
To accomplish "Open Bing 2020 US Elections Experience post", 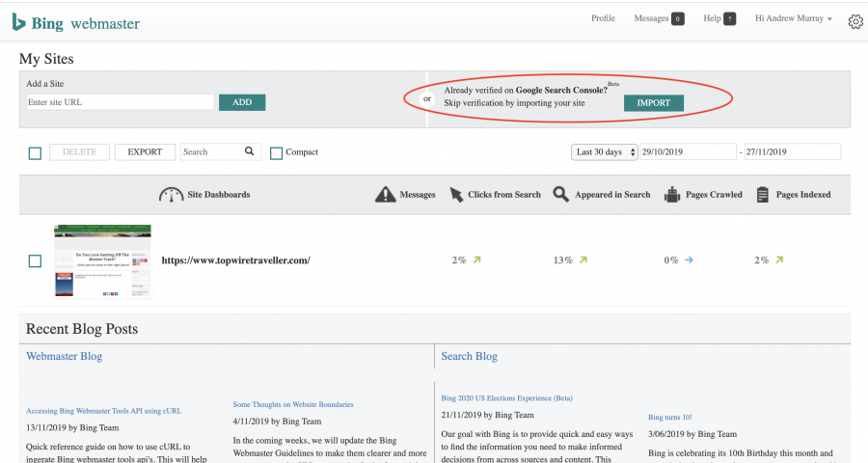I will (506, 397).
